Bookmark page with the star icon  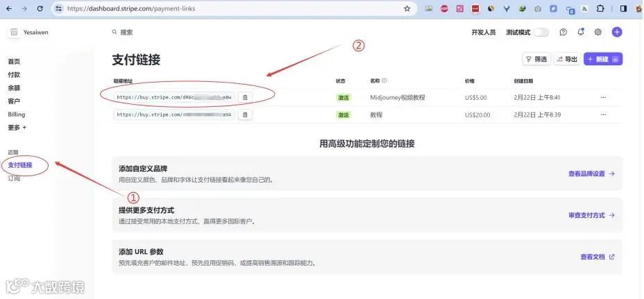407,8
